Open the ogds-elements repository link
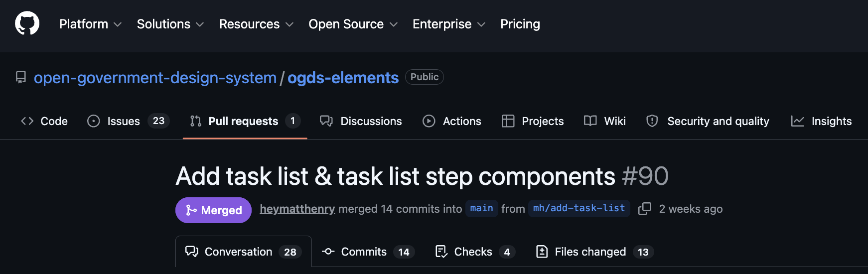Viewport: 868px width, 274px height. point(343,78)
